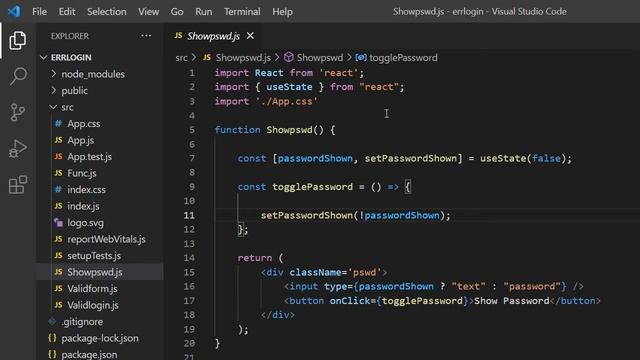The height and width of the screenshot is (360, 640).
Task: Open package-lock.json file
Action: point(100,338)
